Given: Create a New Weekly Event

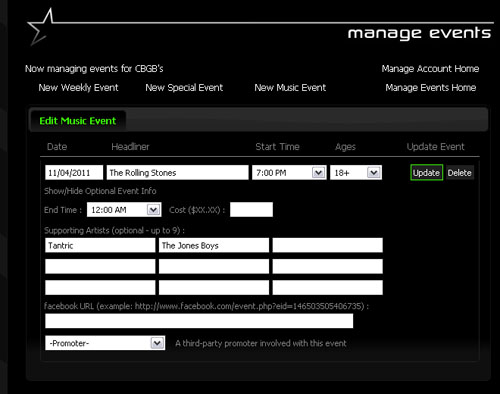Looking at the screenshot, I should click(x=78, y=88).
